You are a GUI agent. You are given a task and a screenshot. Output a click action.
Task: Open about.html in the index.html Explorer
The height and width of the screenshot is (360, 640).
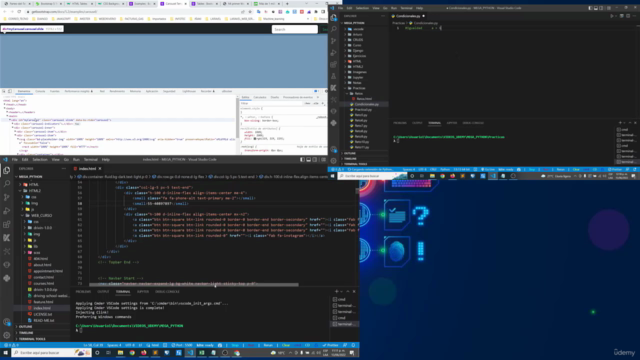point(42,265)
